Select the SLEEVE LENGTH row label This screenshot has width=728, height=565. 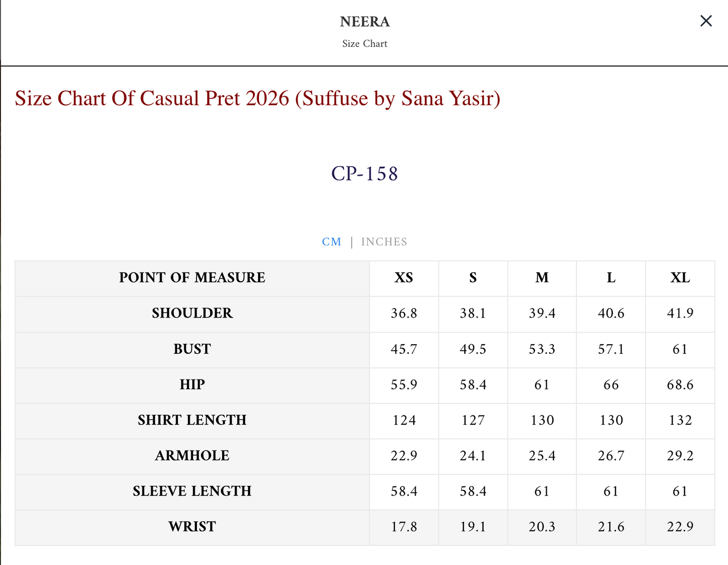(x=192, y=491)
